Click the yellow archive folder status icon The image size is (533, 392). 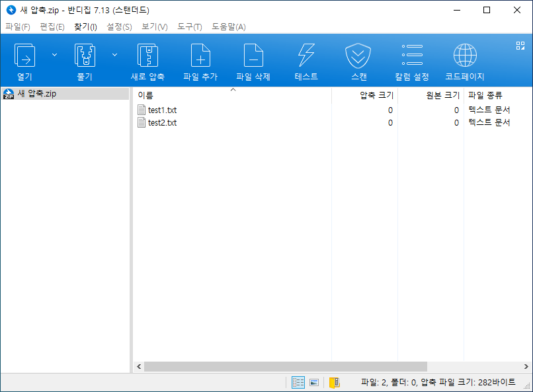point(335,383)
